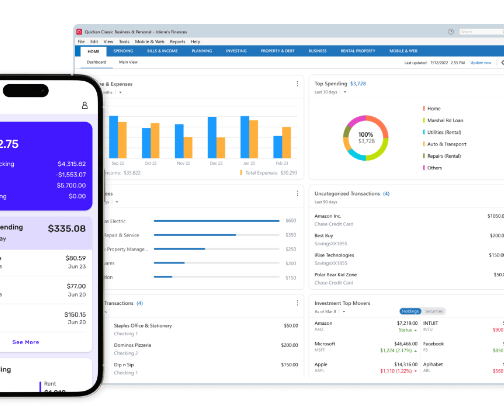Switch to the SPENDING tab
The height and width of the screenshot is (406, 504).
click(x=123, y=51)
